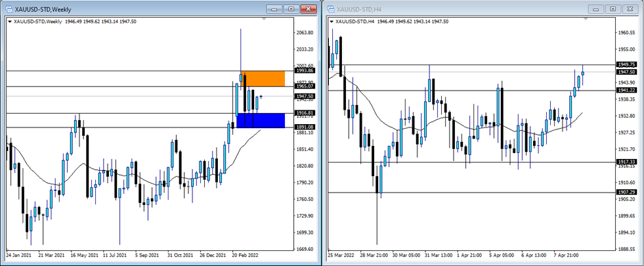This screenshot has height=266, width=644.
Task: Open the one-click trading arrow on H4 chart
Action: [331, 21]
